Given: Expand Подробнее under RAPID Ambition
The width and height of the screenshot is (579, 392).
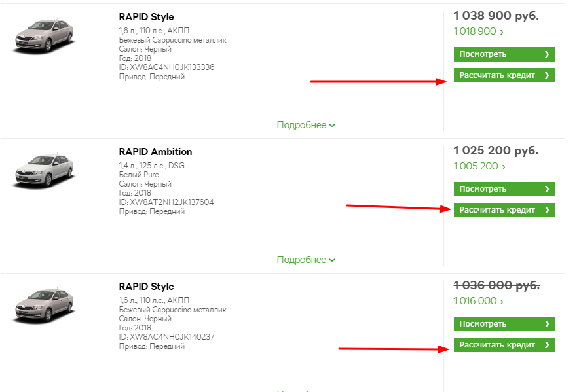Looking at the screenshot, I should (x=306, y=260).
